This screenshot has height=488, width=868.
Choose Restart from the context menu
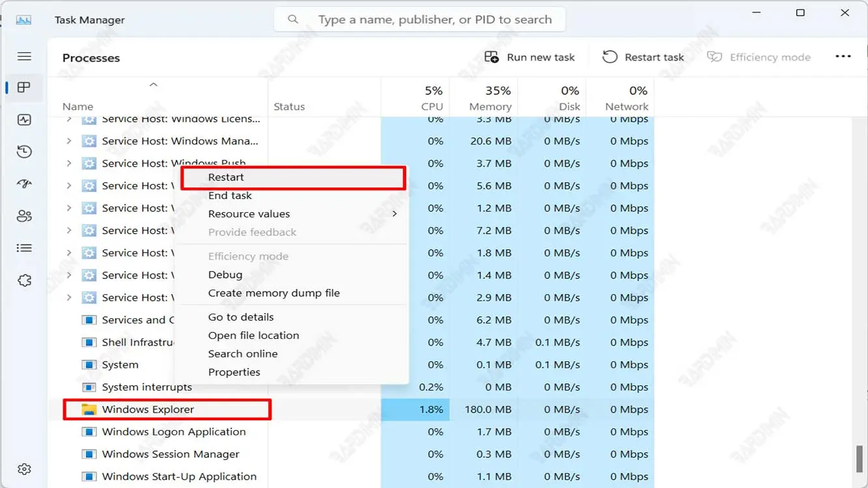tap(226, 177)
